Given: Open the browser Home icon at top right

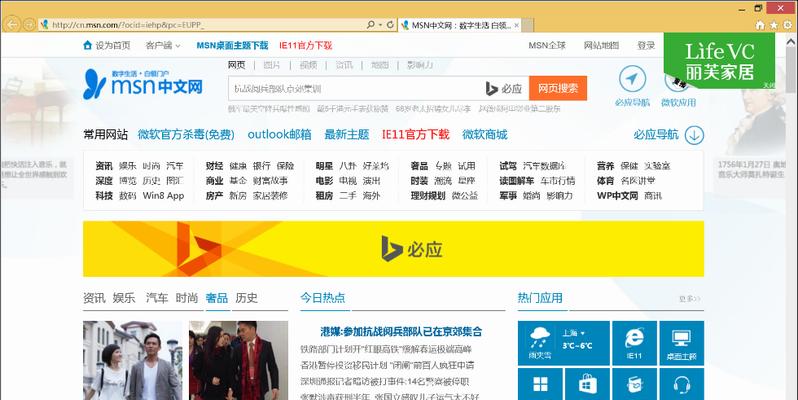Looking at the screenshot, I should (x=760, y=25).
